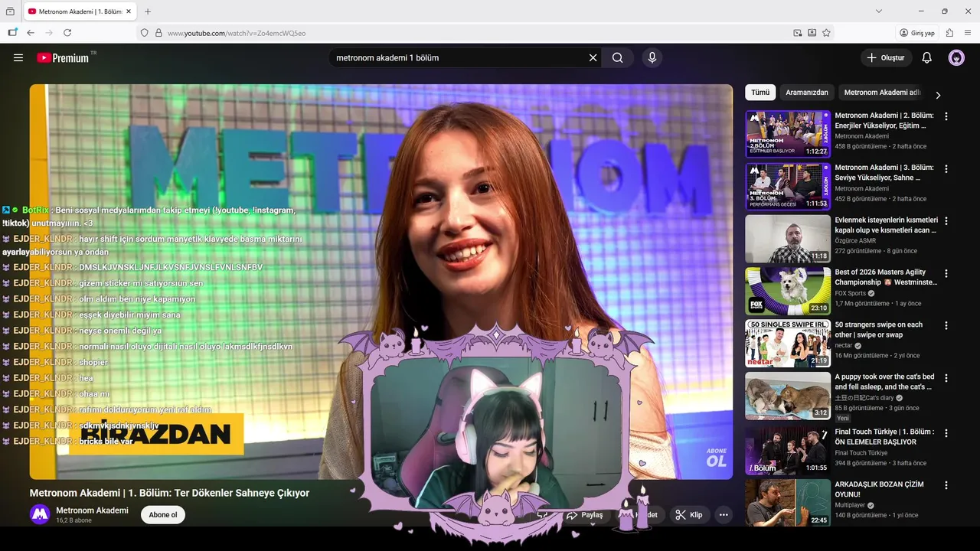This screenshot has height=551, width=980.
Task: Open title 'Final Touch Türkiye | 1. Bölüm'
Action: pos(884,437)
